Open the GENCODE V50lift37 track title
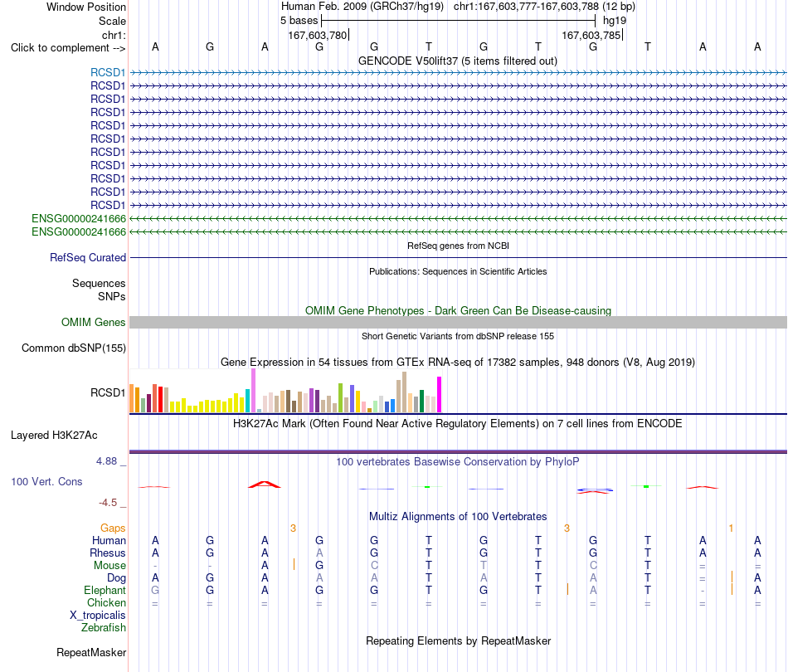The image size is (788, 672). click(457, 61)
